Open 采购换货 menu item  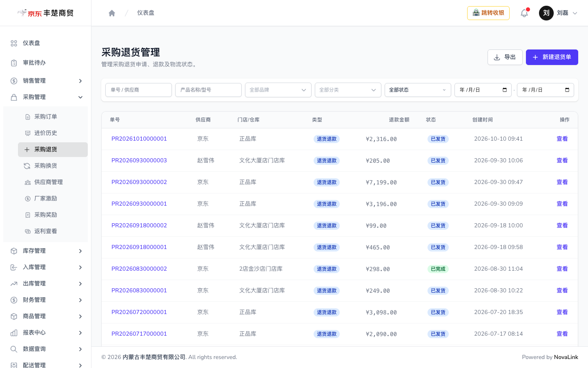point(53,166)
